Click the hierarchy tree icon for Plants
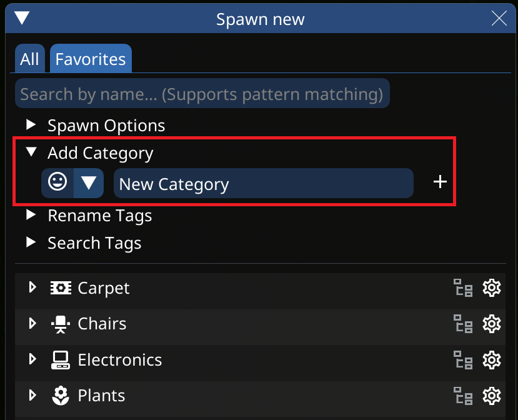 click(x=463, y=396)
